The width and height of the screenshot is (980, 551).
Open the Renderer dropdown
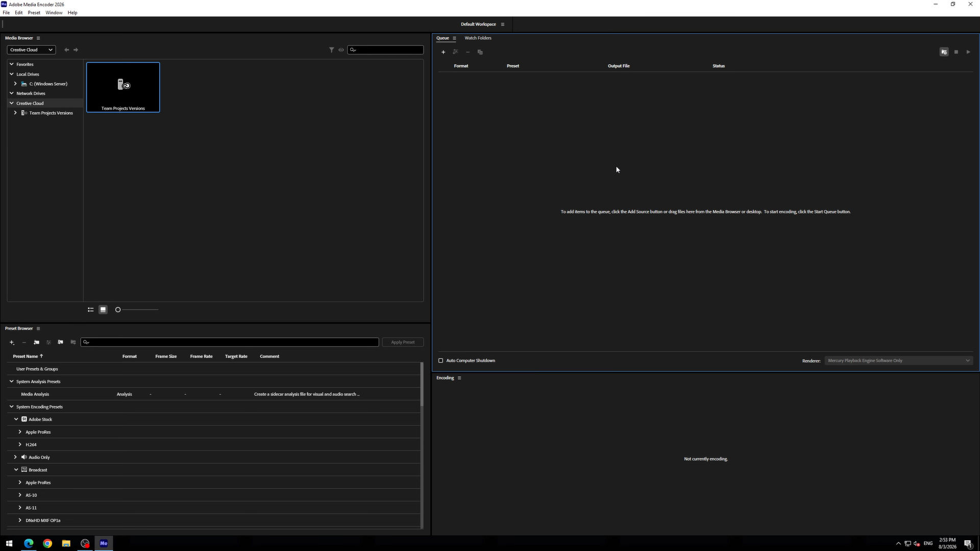[898, 361]
